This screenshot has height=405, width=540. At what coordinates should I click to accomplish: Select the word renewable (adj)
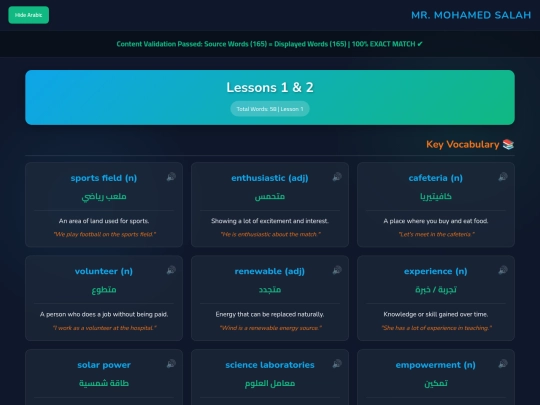click(270, 271)
